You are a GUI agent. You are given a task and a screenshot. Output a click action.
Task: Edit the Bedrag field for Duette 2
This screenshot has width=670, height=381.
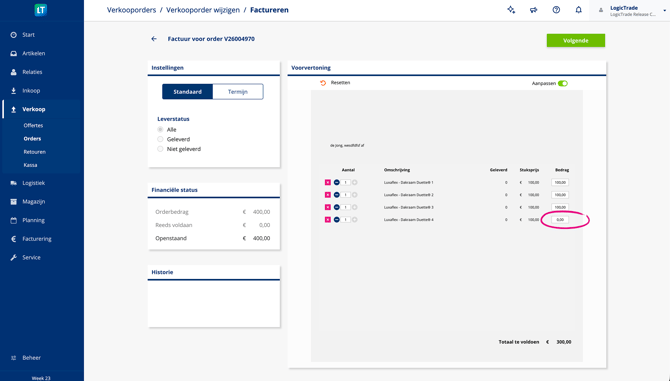(560, 195)
